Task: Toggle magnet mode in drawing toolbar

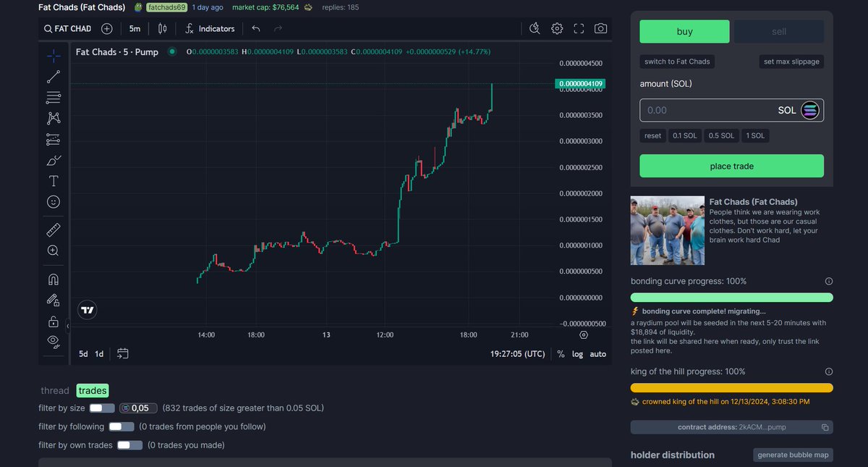Action: click(x=54, y=279)
